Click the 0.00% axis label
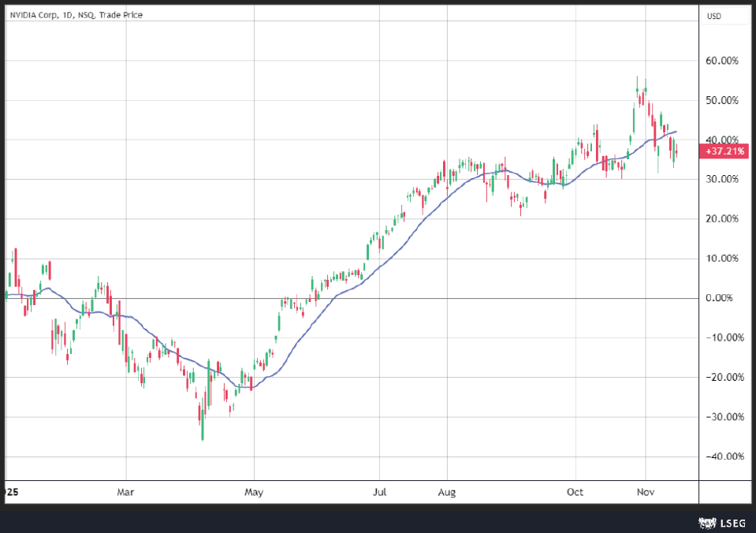 (720, 298)
